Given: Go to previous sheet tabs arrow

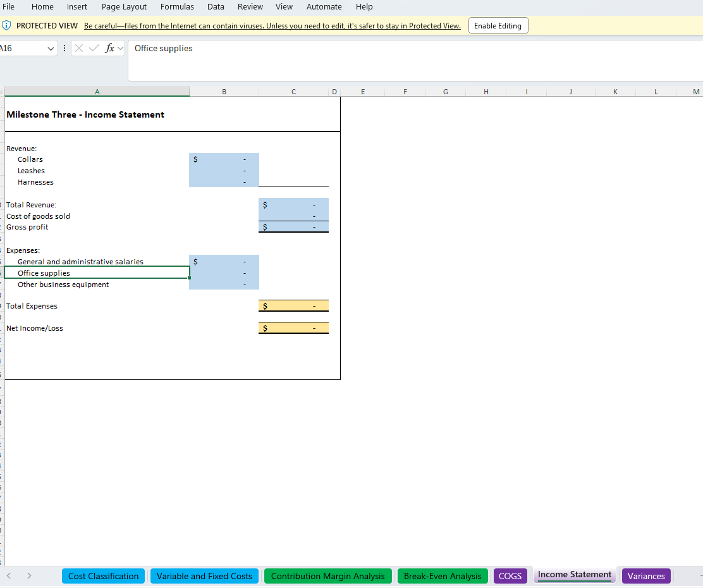Looking at the screenshot, I should pyautogui.click(x=8, y=576).
